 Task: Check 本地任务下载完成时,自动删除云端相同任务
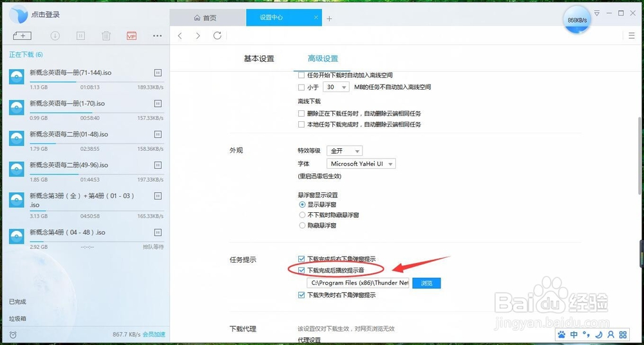click(x=301, y=124)
